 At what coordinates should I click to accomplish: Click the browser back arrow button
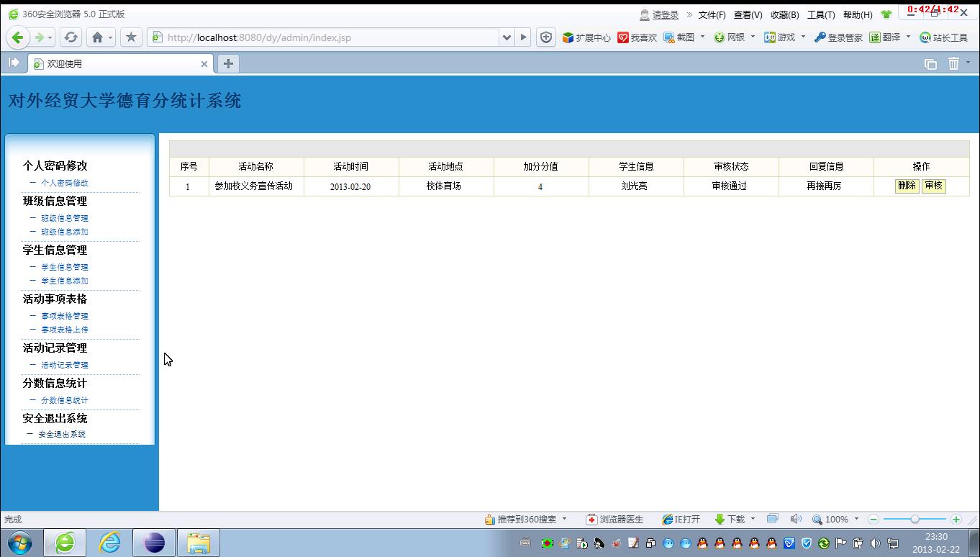(18, 37)
